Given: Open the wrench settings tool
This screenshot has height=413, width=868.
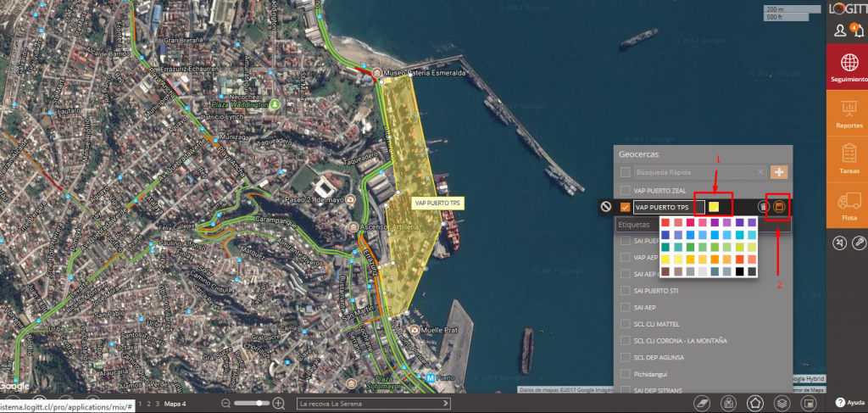Looking at the screenshot, I should (x=858, y=243).
